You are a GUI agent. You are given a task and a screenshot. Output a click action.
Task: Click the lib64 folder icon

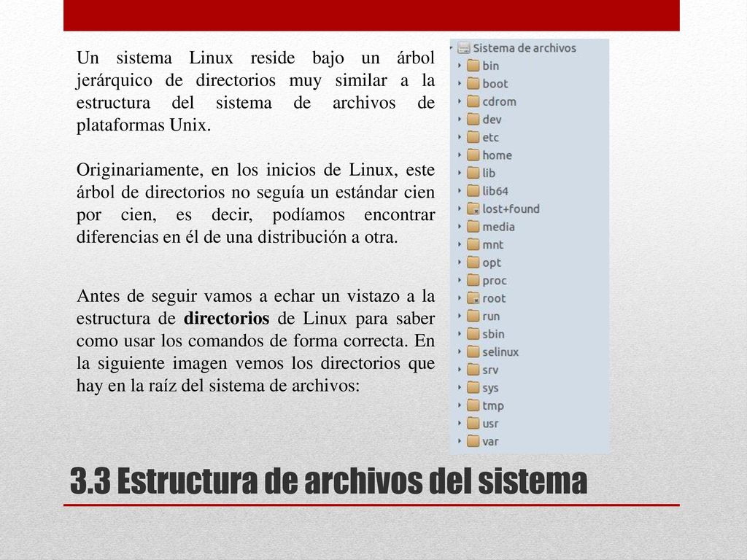[473, 190]
